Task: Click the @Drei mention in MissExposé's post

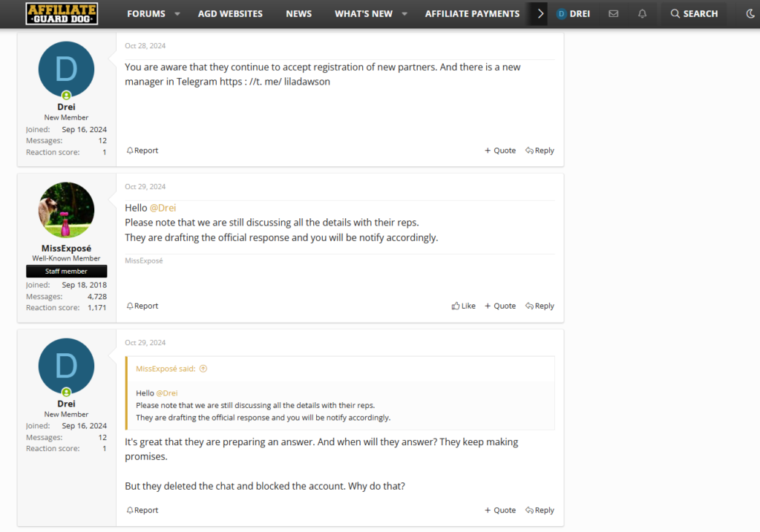Action: point(163,208)
